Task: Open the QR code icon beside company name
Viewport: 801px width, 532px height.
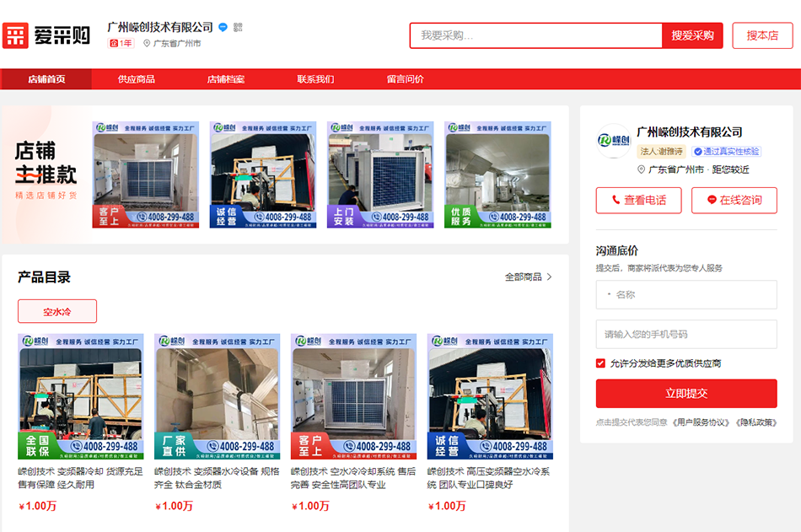Action: point(238,27)
